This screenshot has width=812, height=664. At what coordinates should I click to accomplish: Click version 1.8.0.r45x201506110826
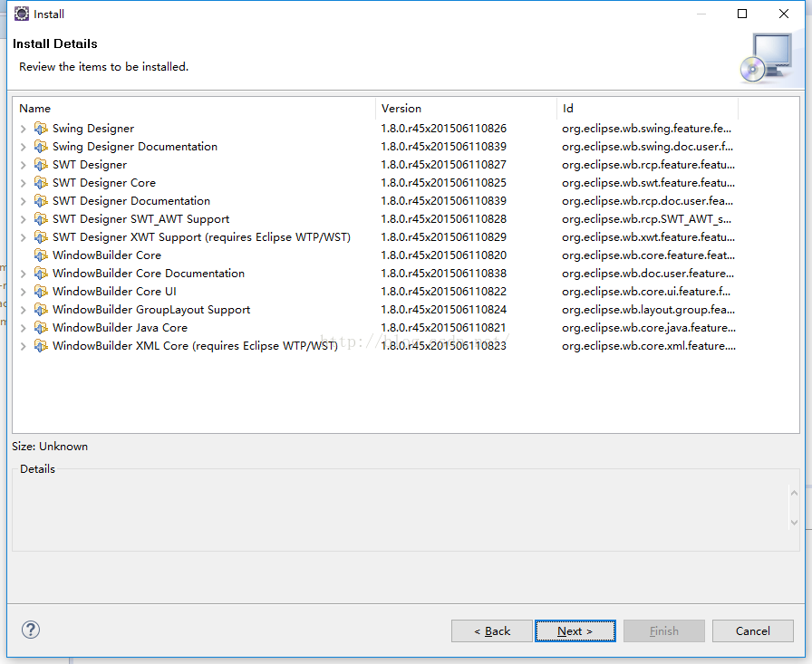[x=443, y=129]
